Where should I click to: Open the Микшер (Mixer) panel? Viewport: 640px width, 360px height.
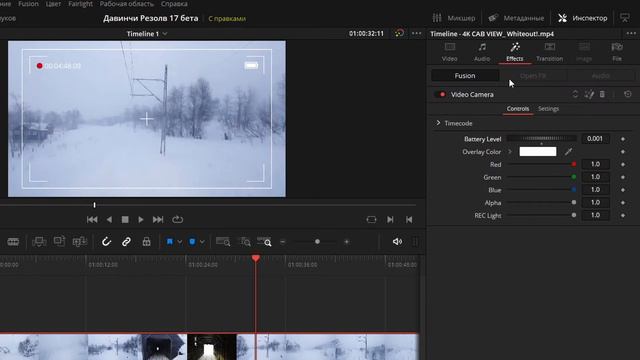click(x=453, y=18)
